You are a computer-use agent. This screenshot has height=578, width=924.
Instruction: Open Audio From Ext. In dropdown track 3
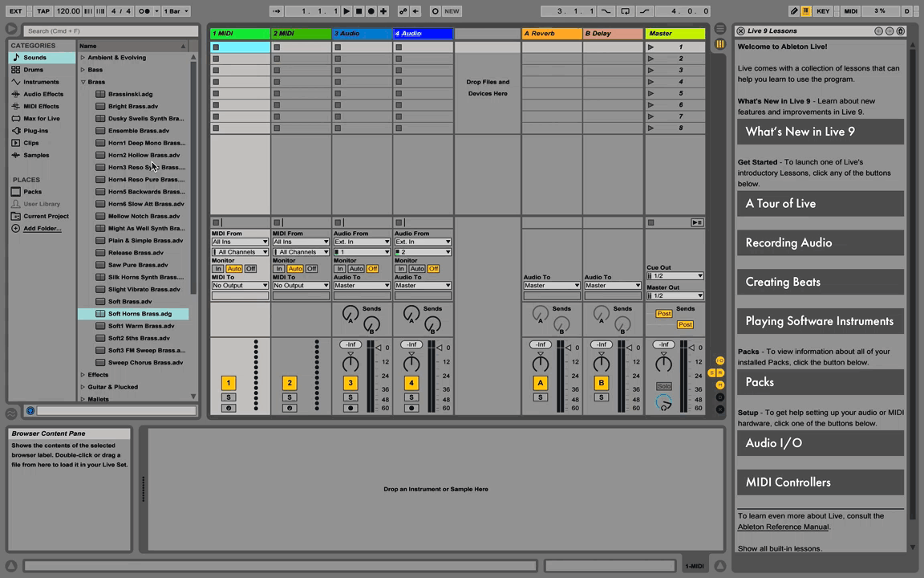point(362,242)
